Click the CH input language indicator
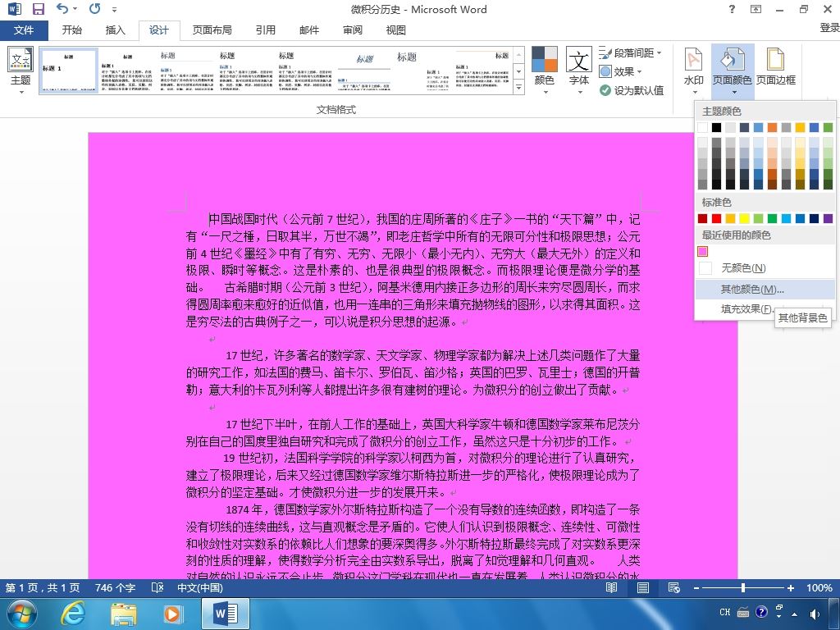 click(x=725, y=612)
